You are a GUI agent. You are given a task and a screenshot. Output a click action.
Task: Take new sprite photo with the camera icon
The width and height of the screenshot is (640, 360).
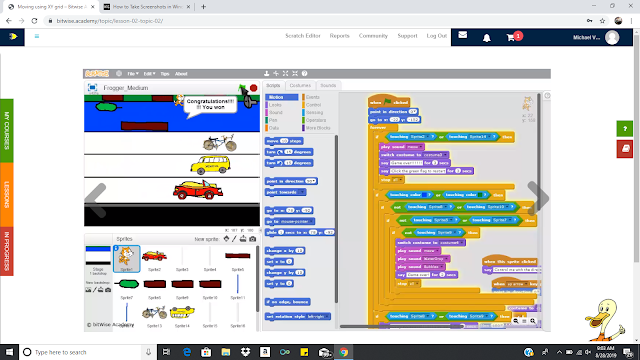253,239
